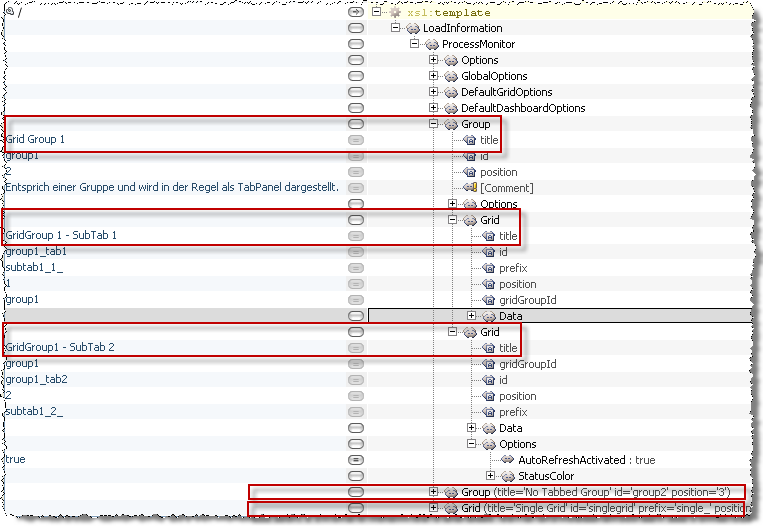
Task: Select the 'AutoRefreshActivated : true' label
Action: pyautogui.click(x=587, y=460)
